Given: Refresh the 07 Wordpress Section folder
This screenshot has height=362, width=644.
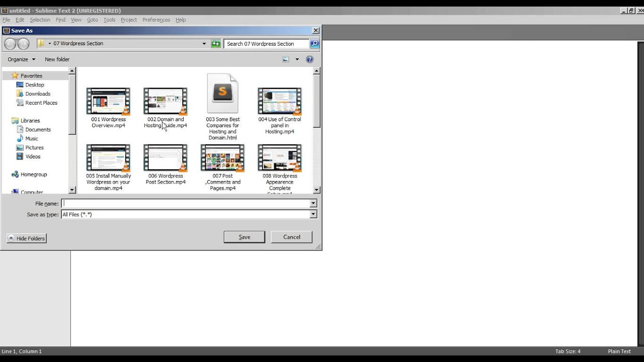Looking at the screenshot, I should [216, 44].
